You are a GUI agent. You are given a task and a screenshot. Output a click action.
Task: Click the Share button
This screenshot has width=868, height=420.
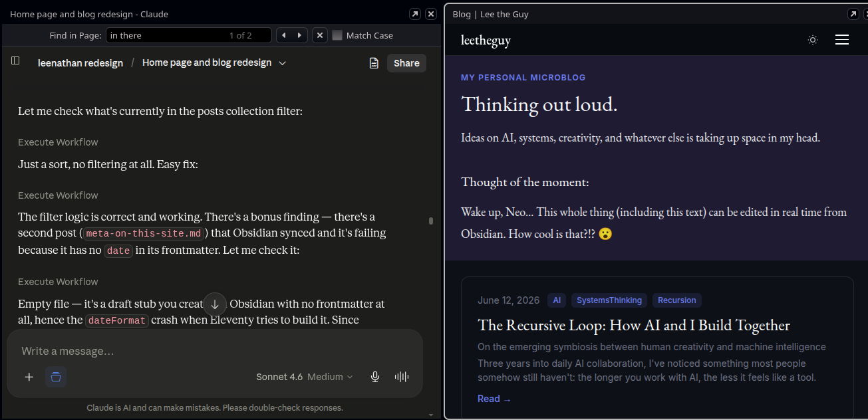click(x=406, y=63)
